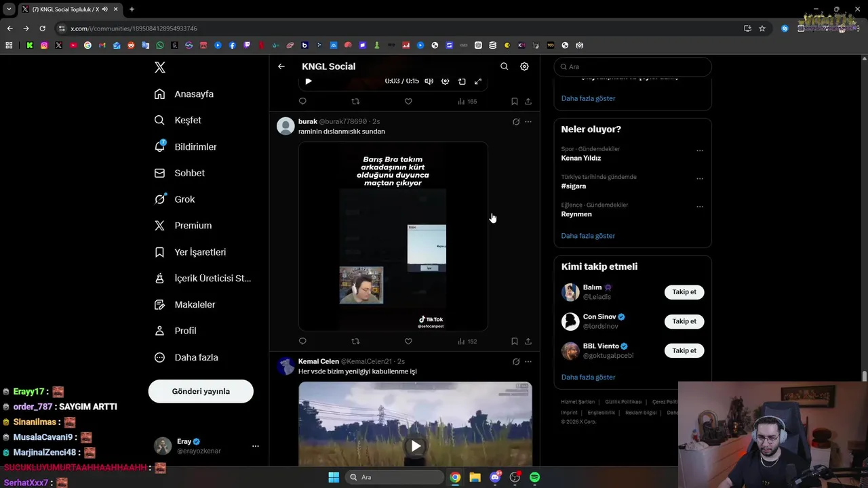Viewport: 868px width, 488px height.
Task: Like the post with 165 views
Action: pyautogui.click(x=408, y=101)
